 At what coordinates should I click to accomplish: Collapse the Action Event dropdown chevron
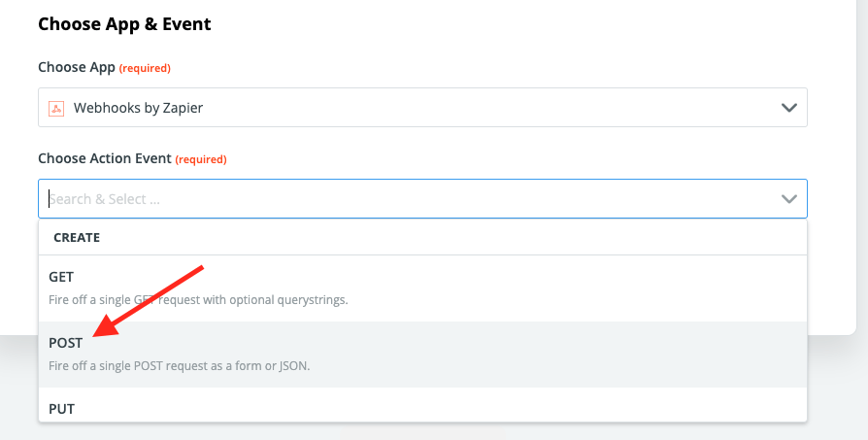[788, 199]
